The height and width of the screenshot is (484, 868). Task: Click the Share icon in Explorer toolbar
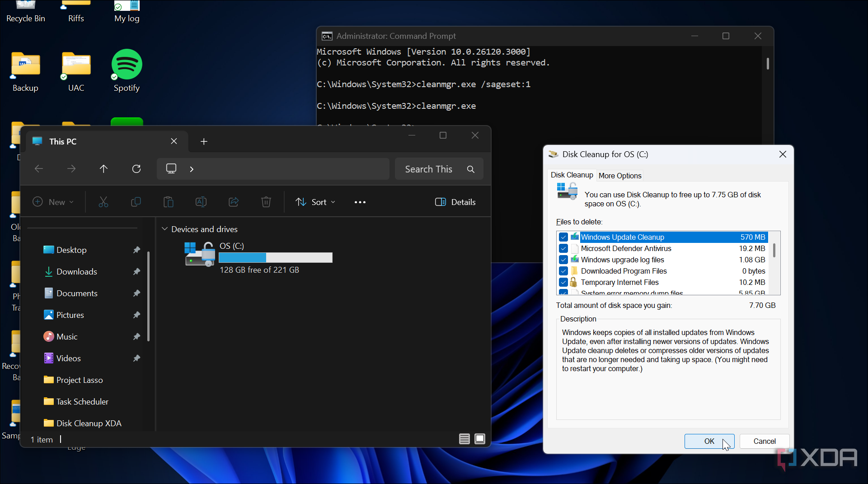click(233, 202)
